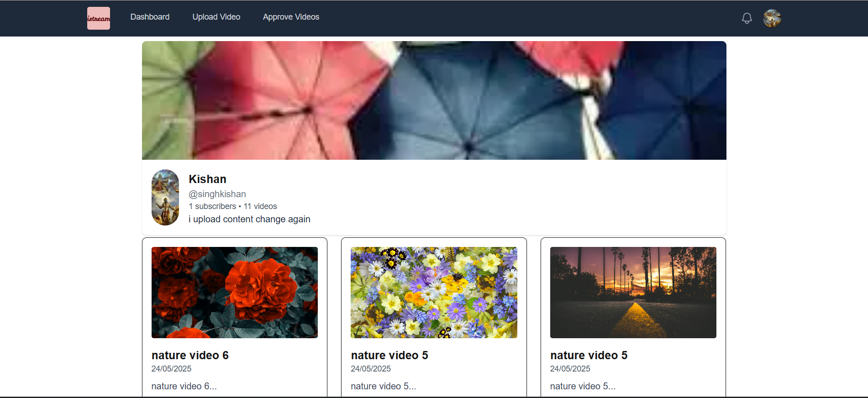The width and height of the screenshot is (868, 398).
Task: Open the sunset palm road thumbnail
Action: coord(633,292)
